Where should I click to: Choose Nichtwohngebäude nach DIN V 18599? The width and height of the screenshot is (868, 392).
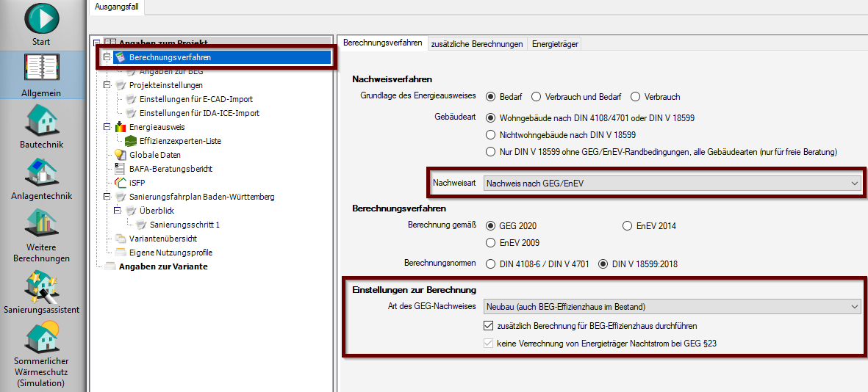(x=491, y=135)
